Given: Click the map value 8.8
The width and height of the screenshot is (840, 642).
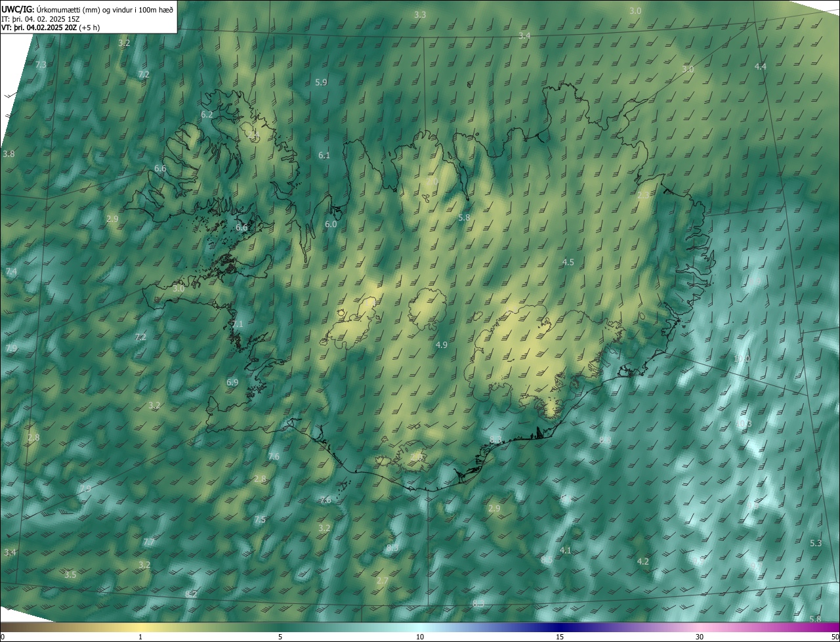Looking at the screenshot, I should (x=606, y=439).
